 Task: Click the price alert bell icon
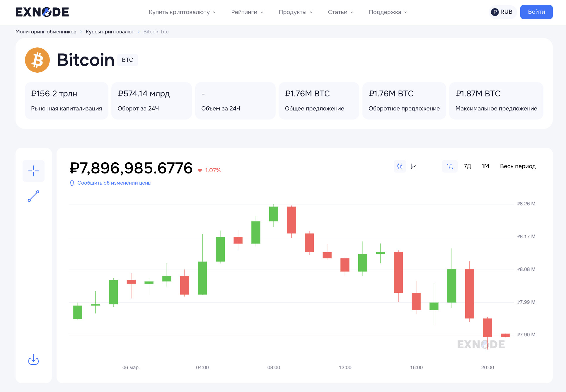point(72,183)
